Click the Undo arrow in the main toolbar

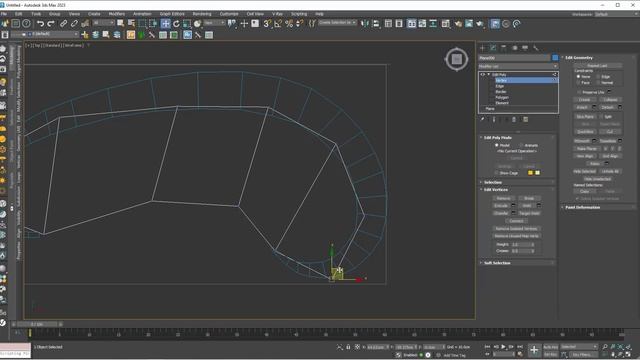tap(40, 24)
